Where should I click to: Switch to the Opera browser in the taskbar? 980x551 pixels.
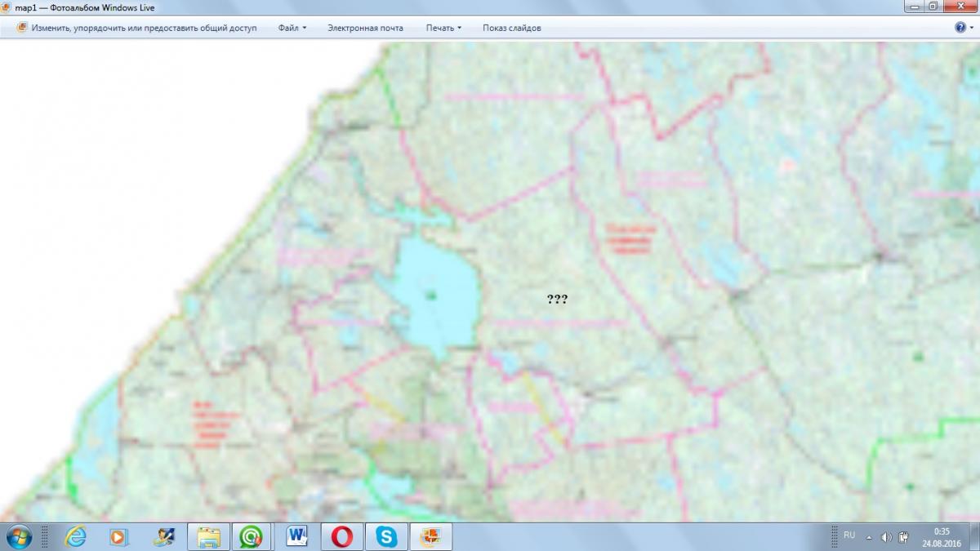click(341, 536)
